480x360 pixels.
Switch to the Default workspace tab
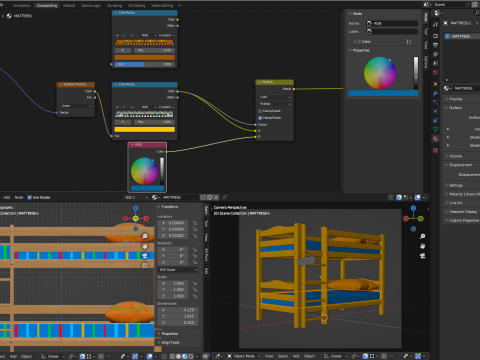pyautogui.click(x=69, y=5)
